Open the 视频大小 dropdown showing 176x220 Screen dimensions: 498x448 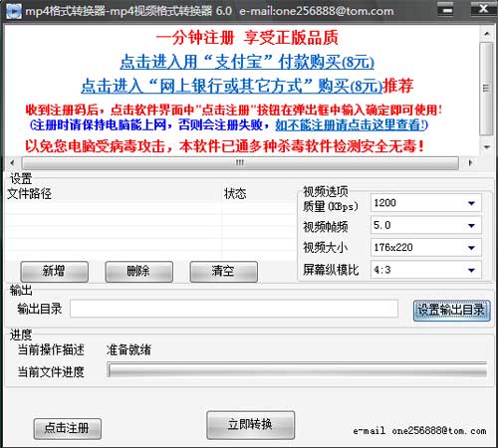426,247
